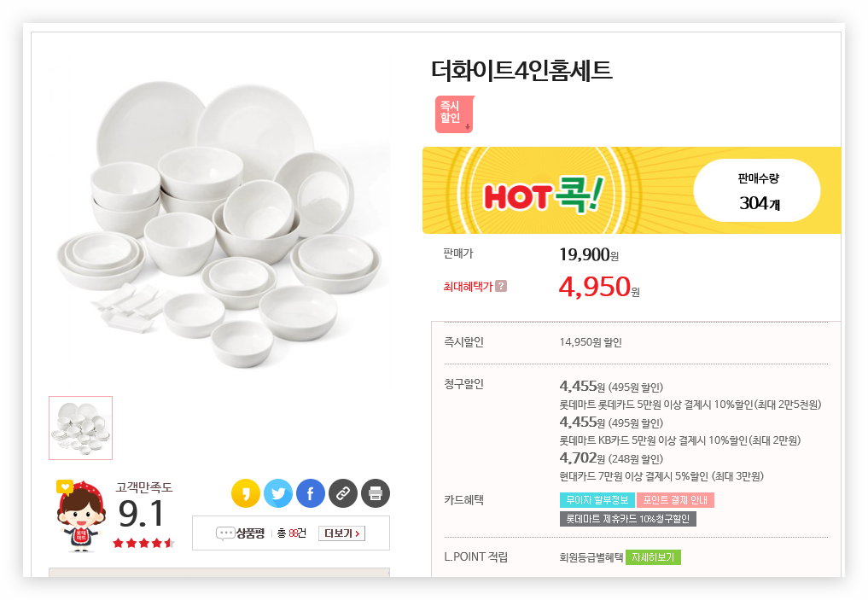
Task: Share product via KakaoStory yellow icon
Action: click(x=245, y=493)
